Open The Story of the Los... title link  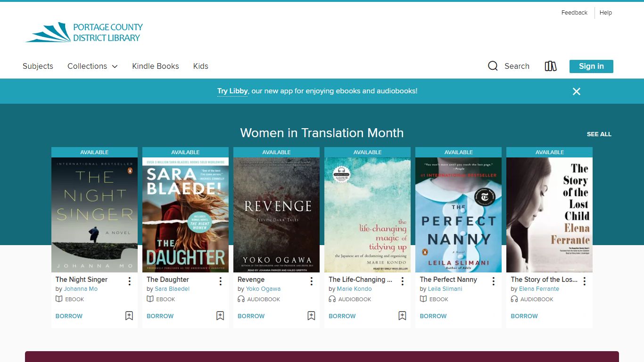pyautogui.click(x=544, y=280)
